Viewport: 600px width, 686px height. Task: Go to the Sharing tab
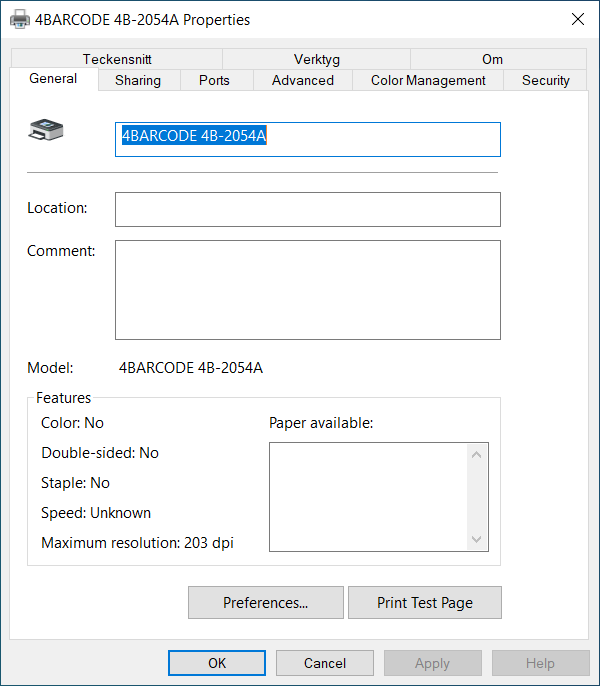tap(138, 80)
